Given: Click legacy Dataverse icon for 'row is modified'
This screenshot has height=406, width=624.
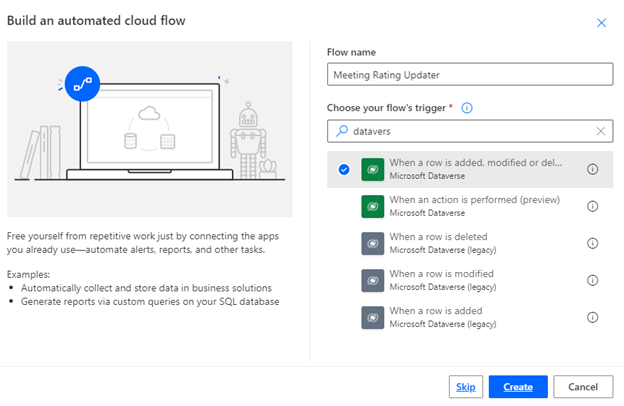Looking at the screenshot, I should (372, 281).
